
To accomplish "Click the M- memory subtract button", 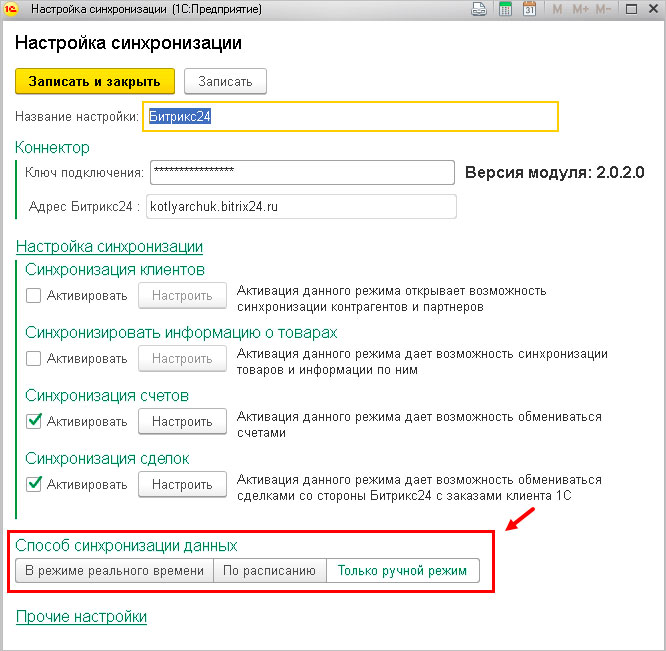I will [603, 9].
